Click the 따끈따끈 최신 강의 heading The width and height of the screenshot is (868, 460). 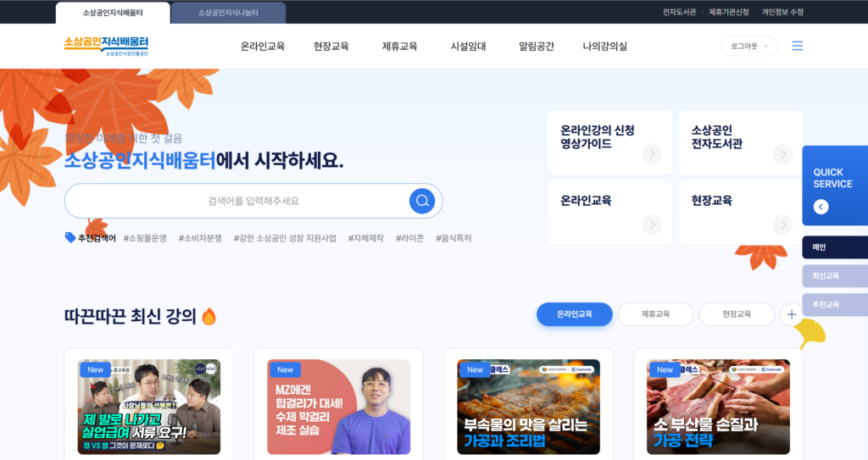[130, 316]
